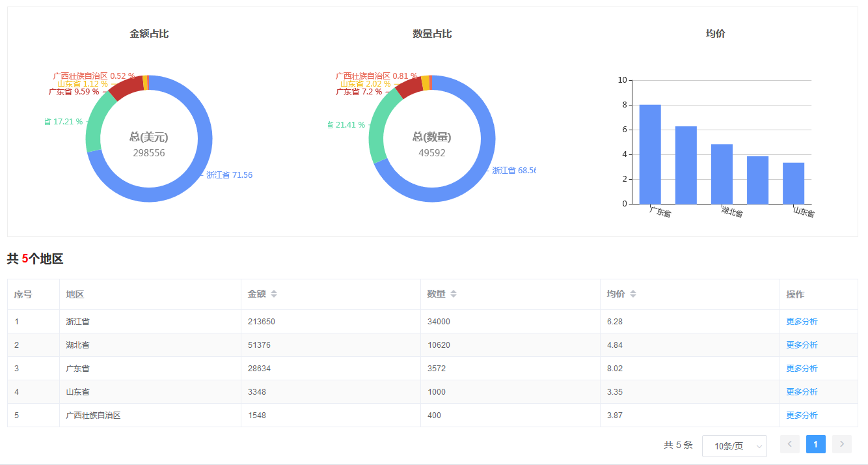The height and width of the screenshot is (465, 868).
Task: Click average price value 6.28
Action: click(615, 322)
